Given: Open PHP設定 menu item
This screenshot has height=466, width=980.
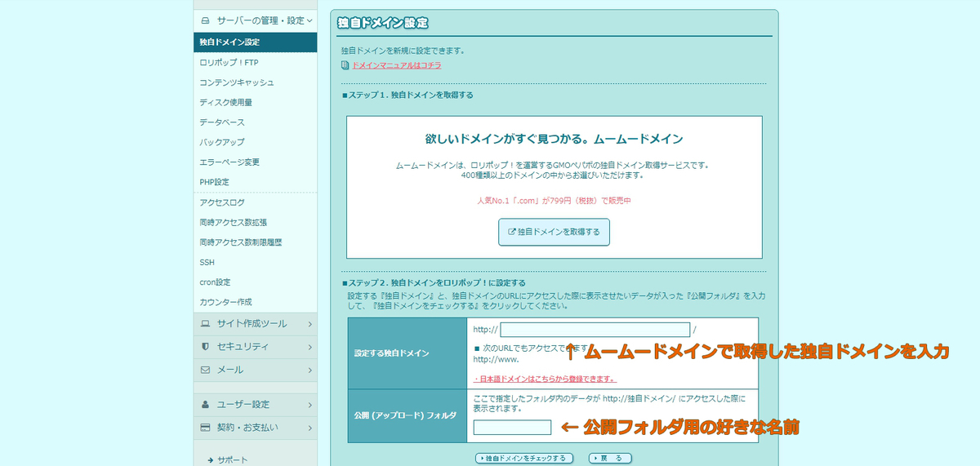Looking at the screenshot, I should (255, 182).
